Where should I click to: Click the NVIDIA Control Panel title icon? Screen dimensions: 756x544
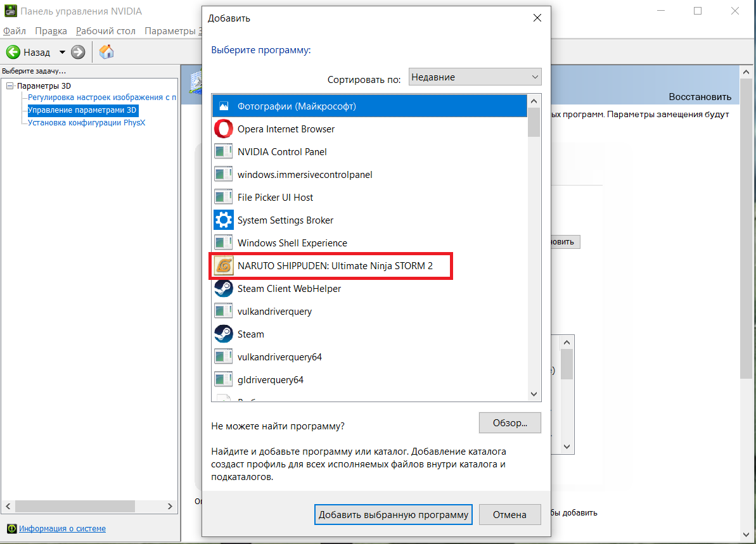tap(10, 11)
